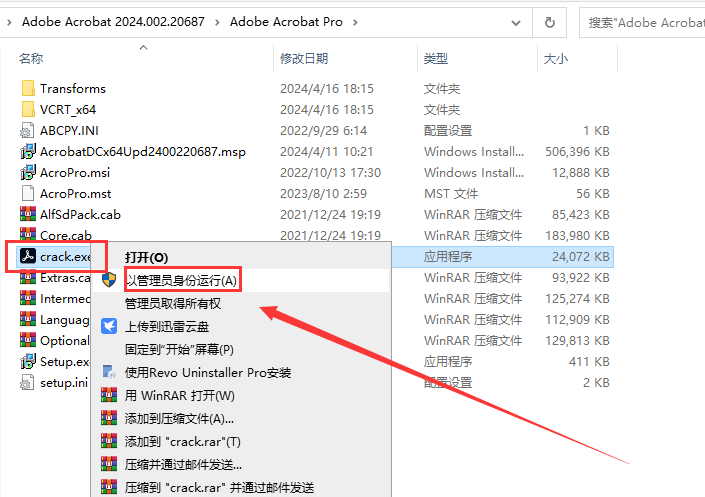
Task: Expand chevron after Adobe Acrobat Pro breadcrumb
Action: click(355, 22)
